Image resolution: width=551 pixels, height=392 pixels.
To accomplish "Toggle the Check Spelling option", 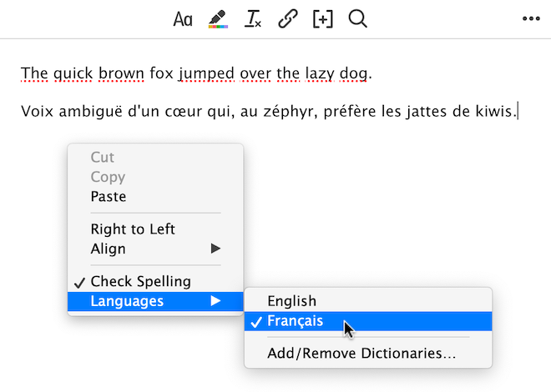I will (140, 281).
